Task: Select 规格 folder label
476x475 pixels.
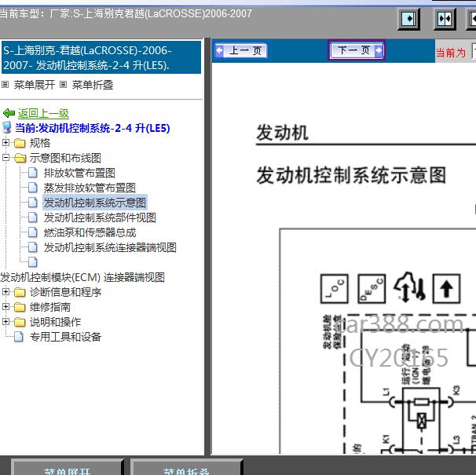Action: click(x=40, y=143)
